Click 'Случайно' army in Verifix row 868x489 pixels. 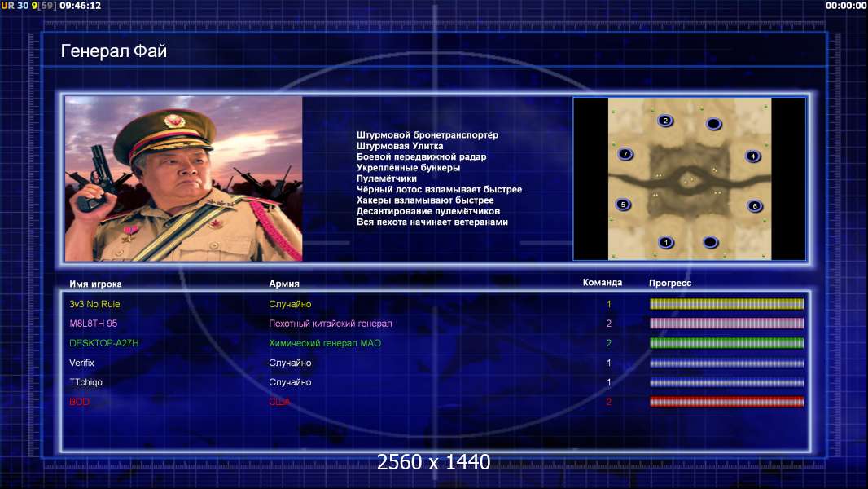(290, 363)
